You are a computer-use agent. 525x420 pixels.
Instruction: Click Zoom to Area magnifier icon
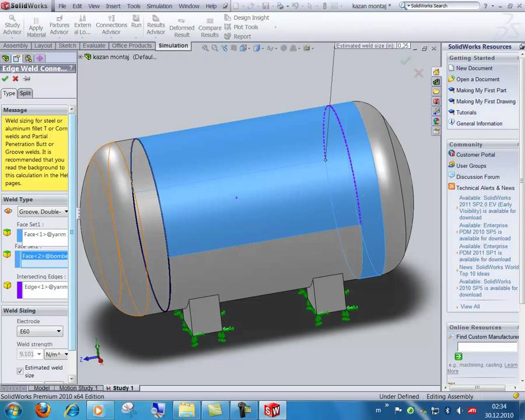[215, 48]
